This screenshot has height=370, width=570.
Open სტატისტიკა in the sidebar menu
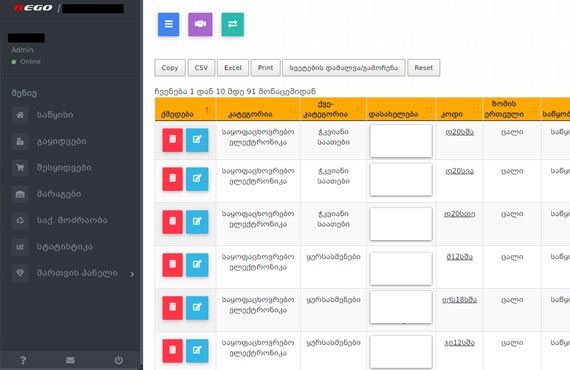64,247
